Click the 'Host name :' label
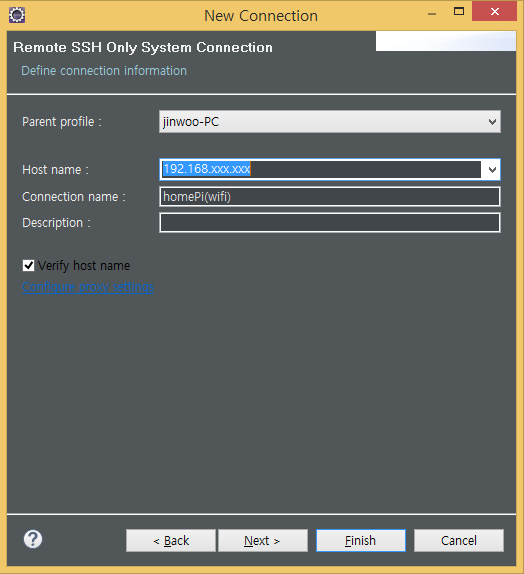The width and height of the screenshot is (524, 574). click(x=55, y=169)
